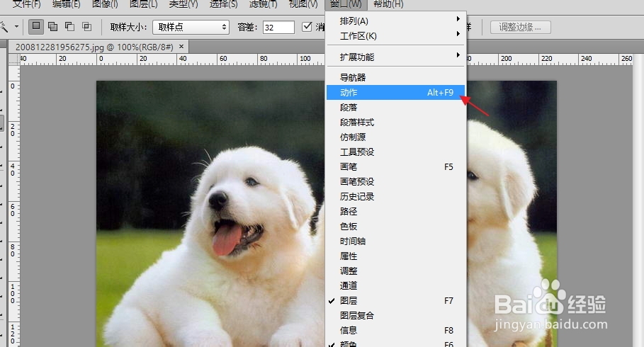The image size is (644, 347).
Task: Click the puppy image on the canvas
Action: (x=210, y=214)
